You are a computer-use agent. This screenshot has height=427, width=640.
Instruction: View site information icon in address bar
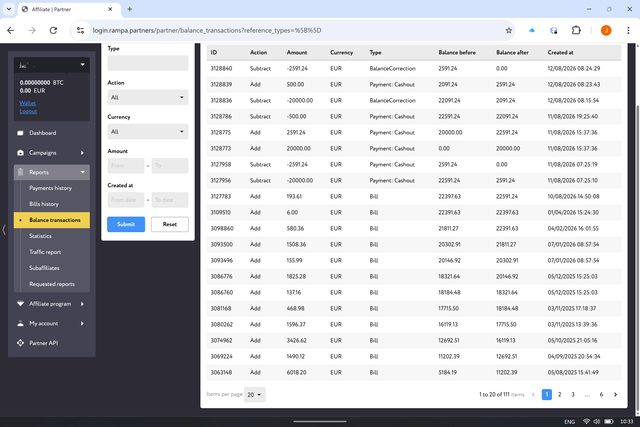click(80, 30)
